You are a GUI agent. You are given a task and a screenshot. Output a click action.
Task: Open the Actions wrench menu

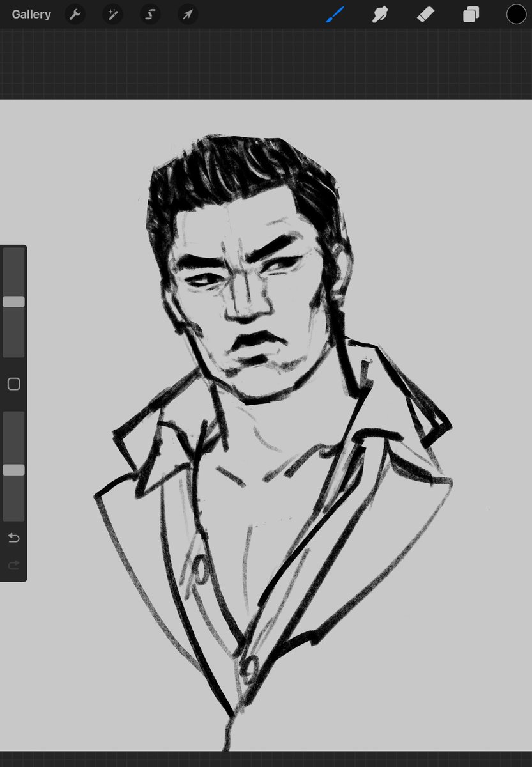click(x=75, y=14)
